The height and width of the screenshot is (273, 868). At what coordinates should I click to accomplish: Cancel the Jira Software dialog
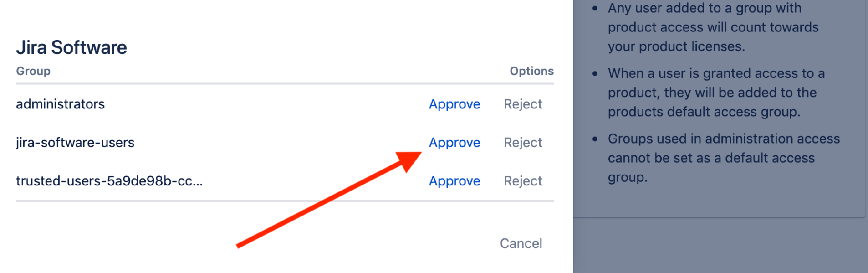(x=521, y=243)
